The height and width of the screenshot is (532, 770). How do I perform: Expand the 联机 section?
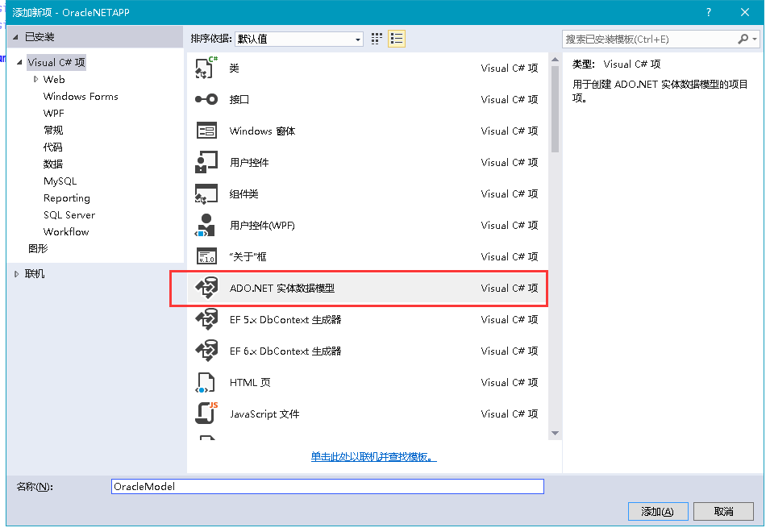[16, 274]
